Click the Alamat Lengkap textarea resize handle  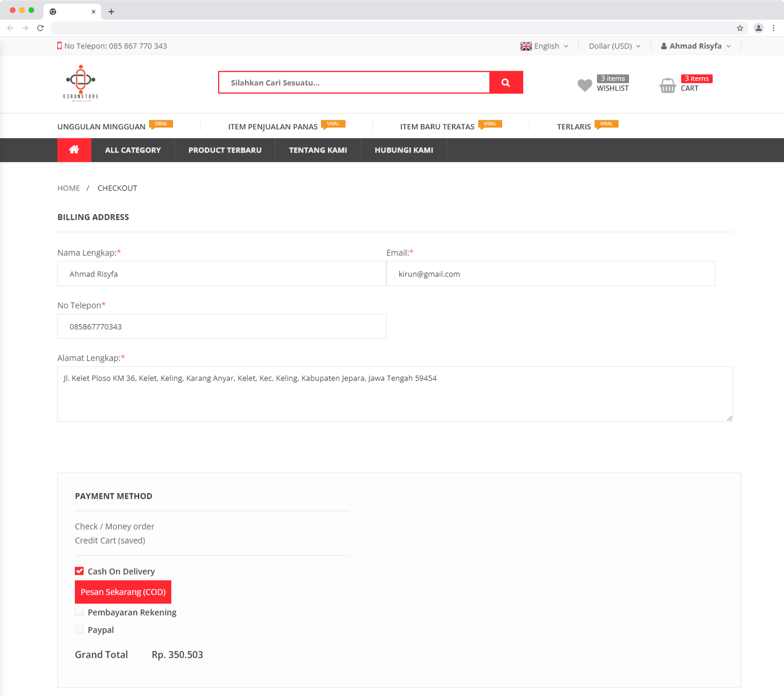(x=729, y=418)
